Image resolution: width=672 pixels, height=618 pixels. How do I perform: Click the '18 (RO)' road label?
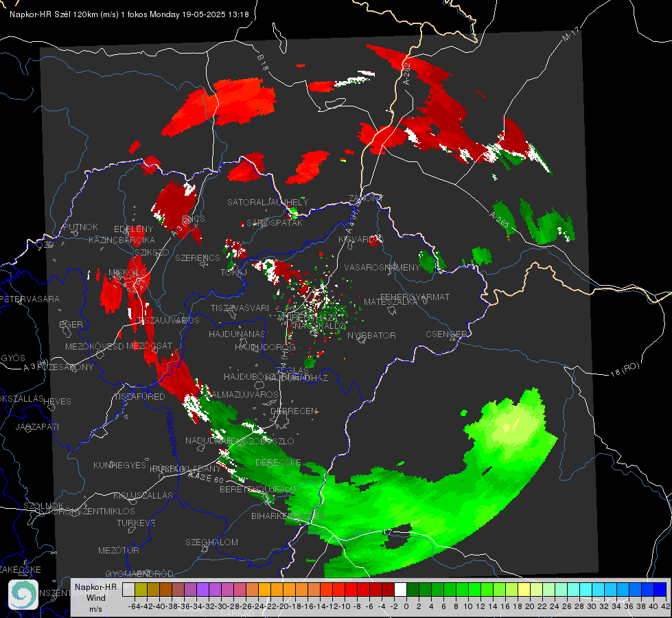625,369
